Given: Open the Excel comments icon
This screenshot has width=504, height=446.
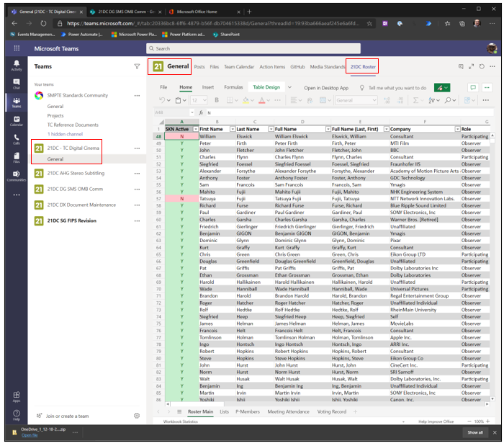Looking at the screenshot, I should (473, 87).
